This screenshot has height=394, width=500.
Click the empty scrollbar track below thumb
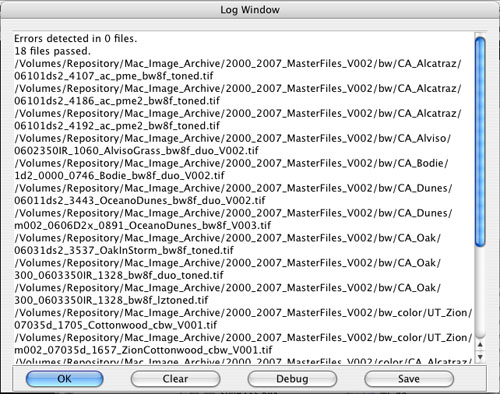point(480,293)
